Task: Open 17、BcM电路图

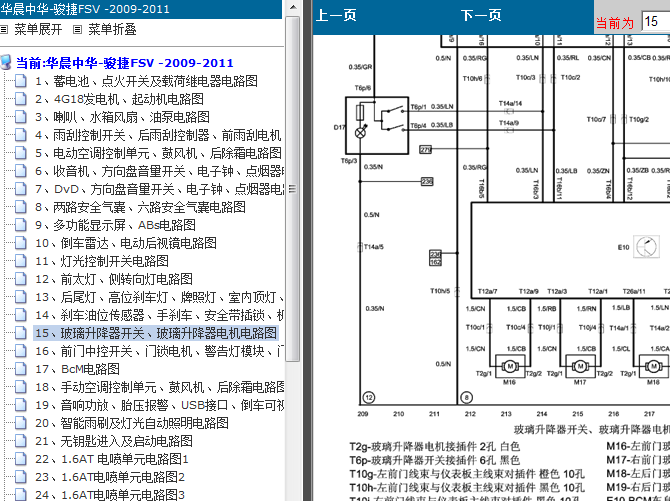Action: [77, 369]
